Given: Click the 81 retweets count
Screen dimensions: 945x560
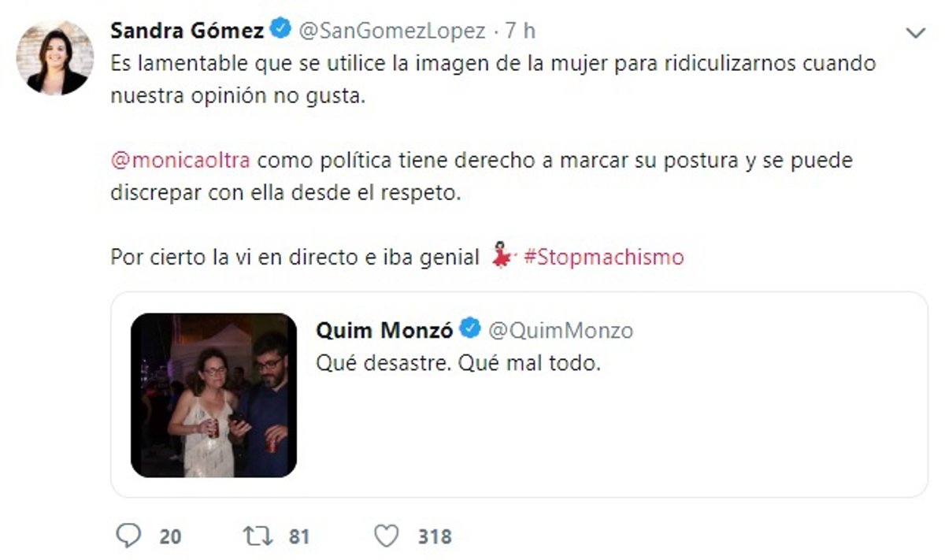Looking at the screenshot, I should coord(298,537).
